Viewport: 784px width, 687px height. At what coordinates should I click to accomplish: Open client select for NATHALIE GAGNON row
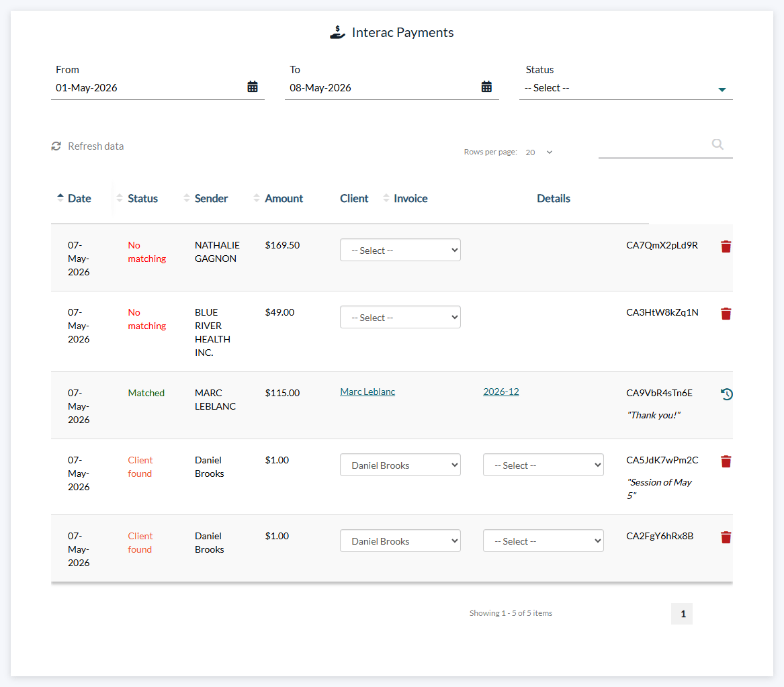(400, 250)
